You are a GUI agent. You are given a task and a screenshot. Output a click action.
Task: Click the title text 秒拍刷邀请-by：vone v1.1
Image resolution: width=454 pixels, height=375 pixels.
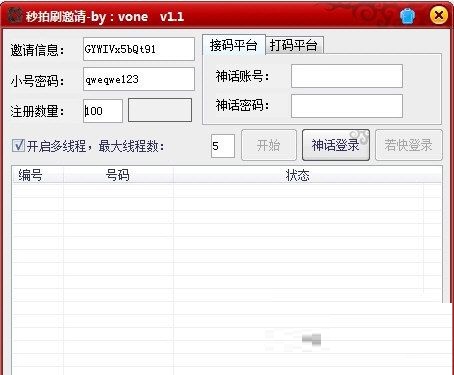[104, 16]
